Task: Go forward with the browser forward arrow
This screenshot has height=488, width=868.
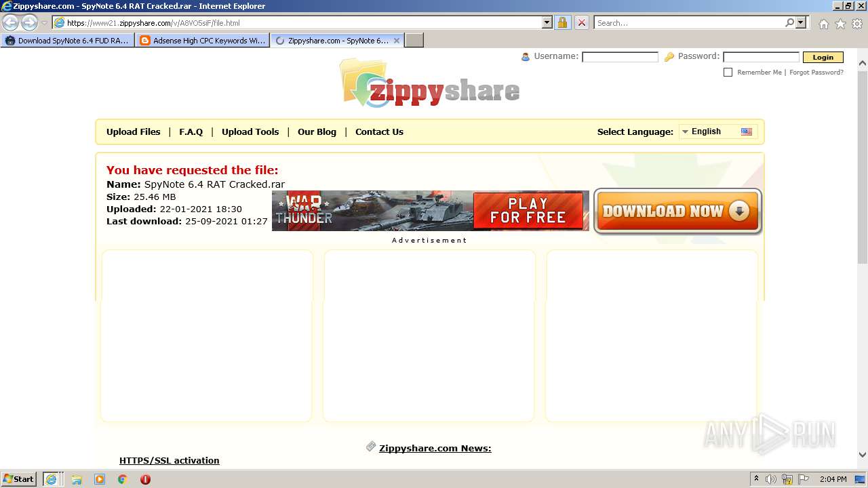Action: pyautogui.click(x=29, y=22)
